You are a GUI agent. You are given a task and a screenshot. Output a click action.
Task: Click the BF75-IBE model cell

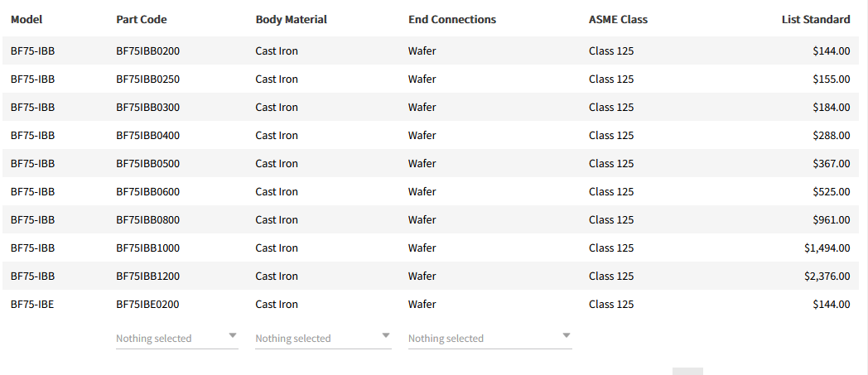tap(32, 305)
